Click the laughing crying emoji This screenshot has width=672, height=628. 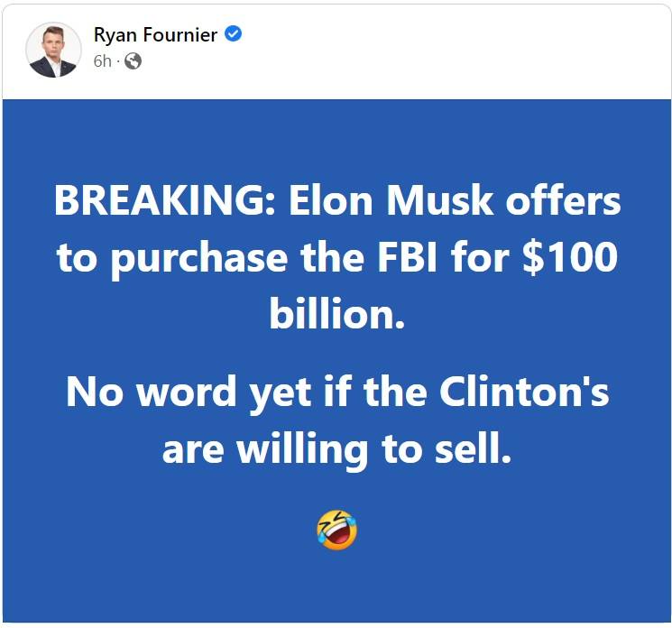coord(336,530)
